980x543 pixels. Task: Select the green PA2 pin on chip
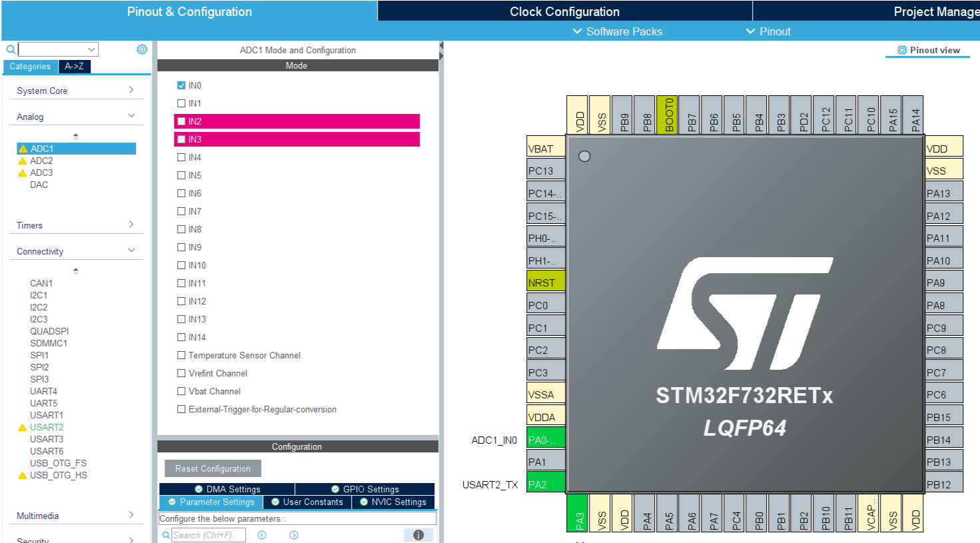545,484
